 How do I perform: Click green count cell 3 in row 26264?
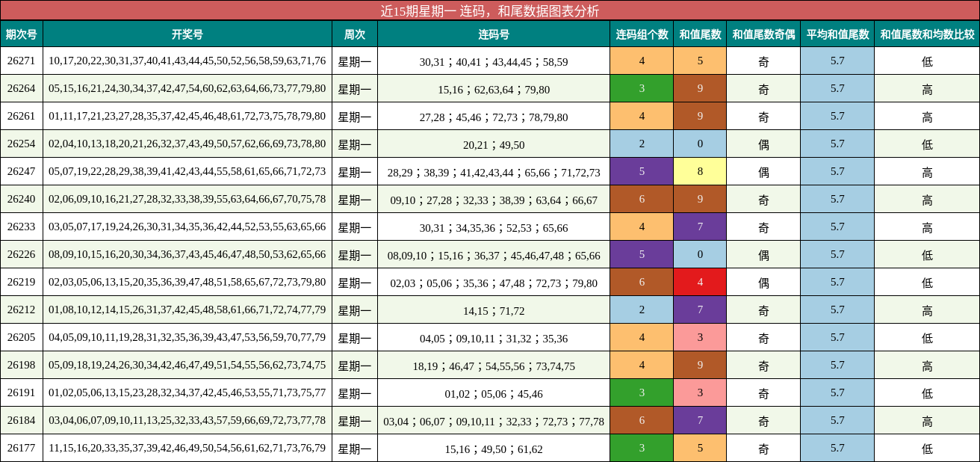642,88
